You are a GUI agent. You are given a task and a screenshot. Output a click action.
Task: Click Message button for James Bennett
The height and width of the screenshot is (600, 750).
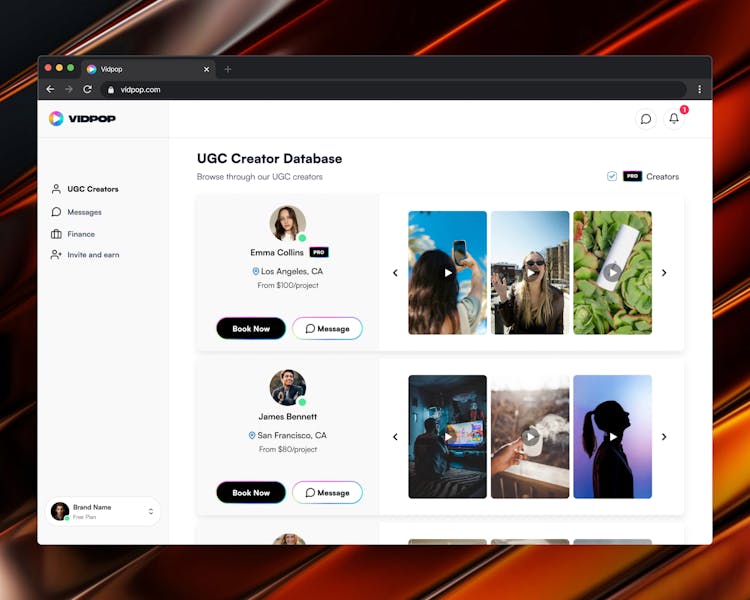tap(327, 492)
